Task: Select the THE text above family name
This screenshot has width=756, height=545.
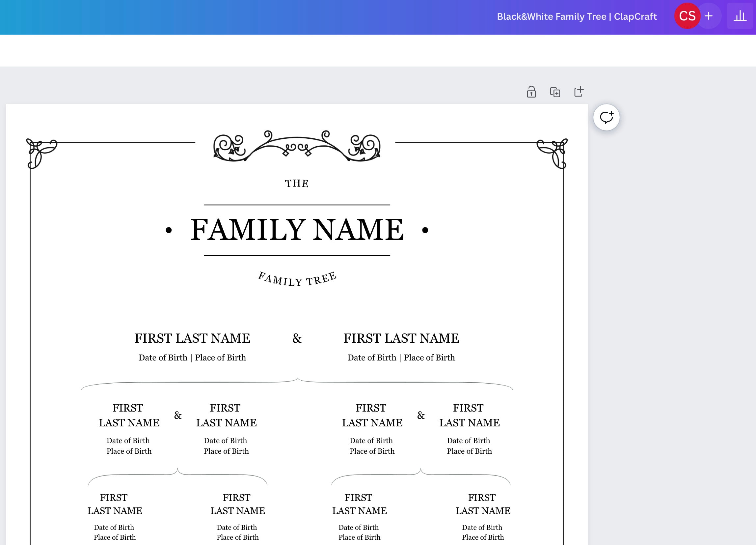Action: click(296, 183)
